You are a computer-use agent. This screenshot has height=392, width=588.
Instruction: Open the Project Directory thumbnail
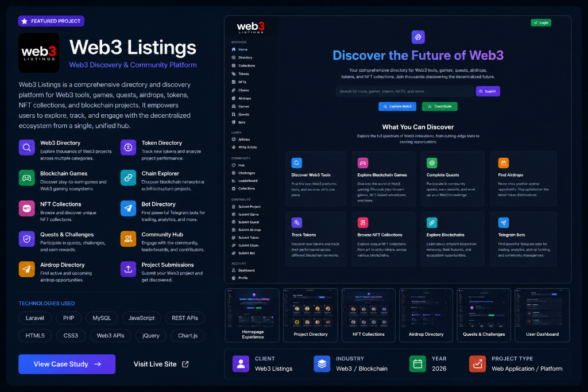pos(311,315)
